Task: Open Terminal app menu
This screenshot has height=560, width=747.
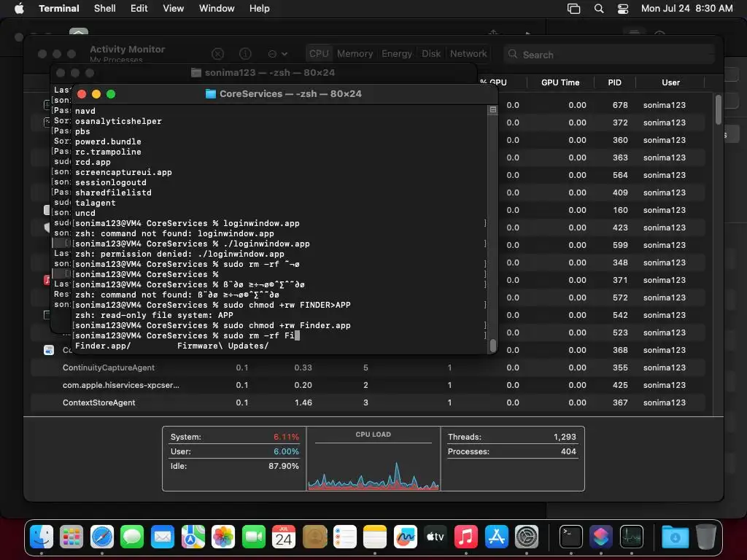Action: pos(59,9)
